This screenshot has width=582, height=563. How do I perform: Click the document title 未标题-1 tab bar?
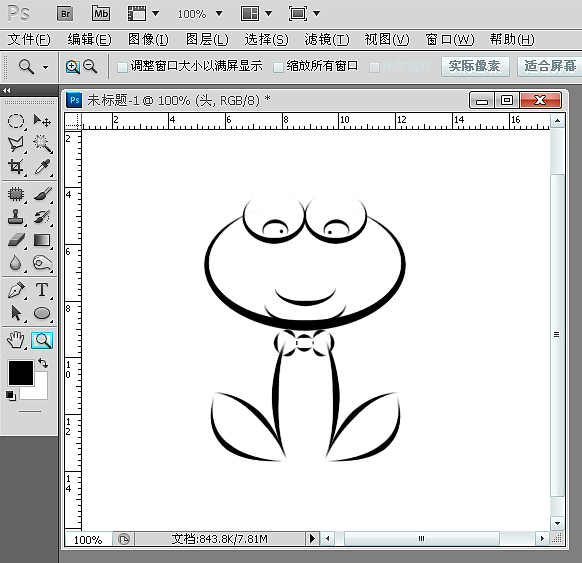pos(179,100)
